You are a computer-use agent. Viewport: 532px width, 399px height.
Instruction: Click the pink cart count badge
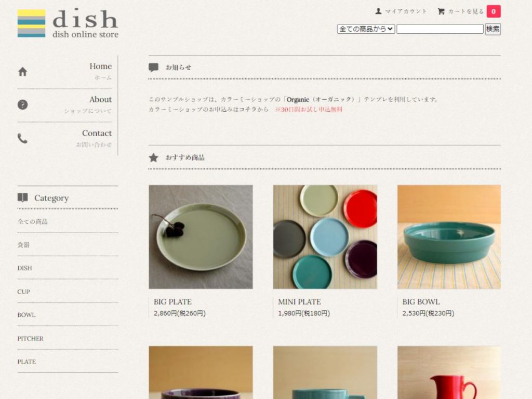point(494,11)
